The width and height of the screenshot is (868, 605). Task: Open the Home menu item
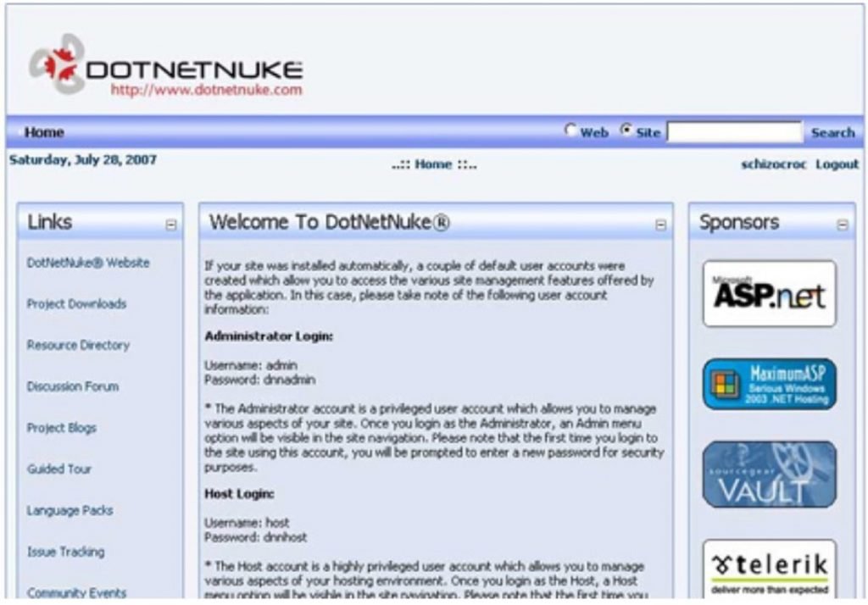(x=43, y=132)
